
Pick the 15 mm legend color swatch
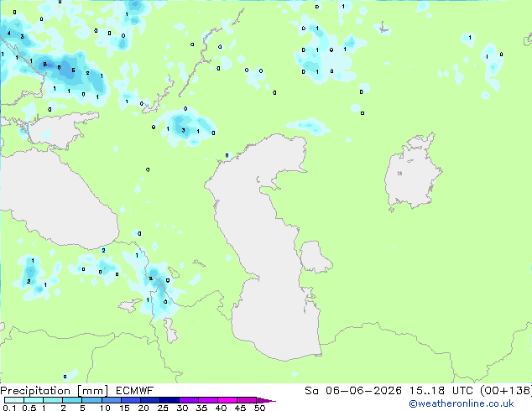(130, 400)
